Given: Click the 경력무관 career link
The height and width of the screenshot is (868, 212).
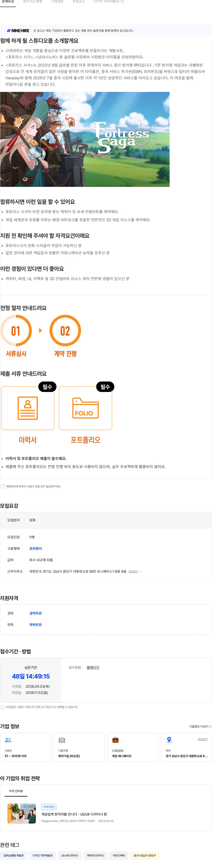Looking at the screenshot, I should point(36,613).
